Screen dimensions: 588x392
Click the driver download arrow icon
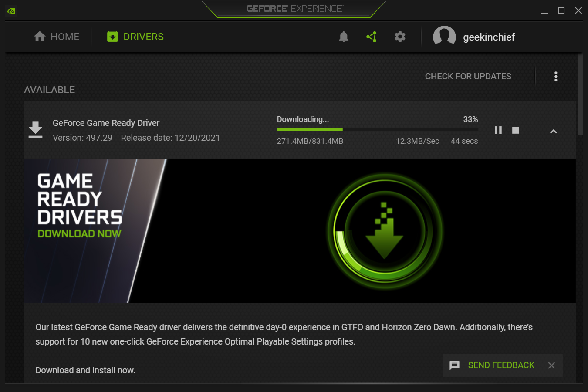coord(35,130)
